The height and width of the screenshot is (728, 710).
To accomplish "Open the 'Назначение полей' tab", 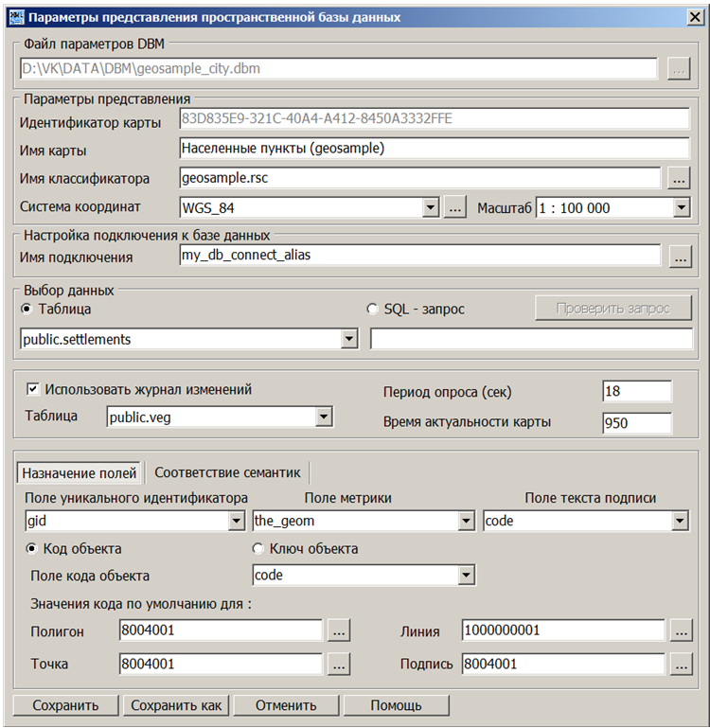I will click(x=80, y=471).
